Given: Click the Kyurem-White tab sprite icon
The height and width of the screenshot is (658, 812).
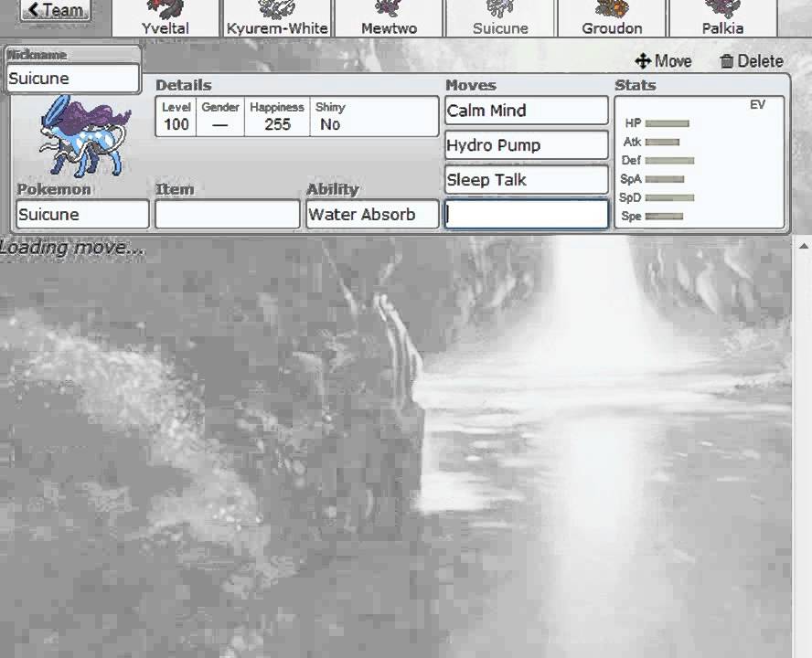Looking at the screenshot, I should [x=277, y=9].
